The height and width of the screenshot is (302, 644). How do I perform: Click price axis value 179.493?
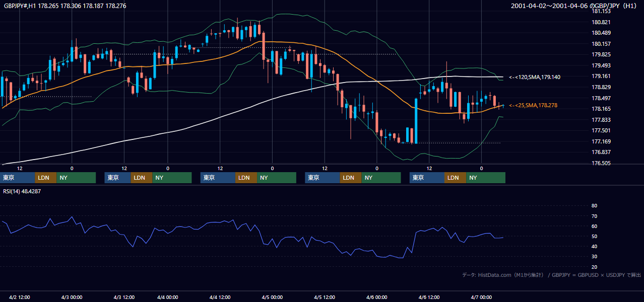coord(600,65)
